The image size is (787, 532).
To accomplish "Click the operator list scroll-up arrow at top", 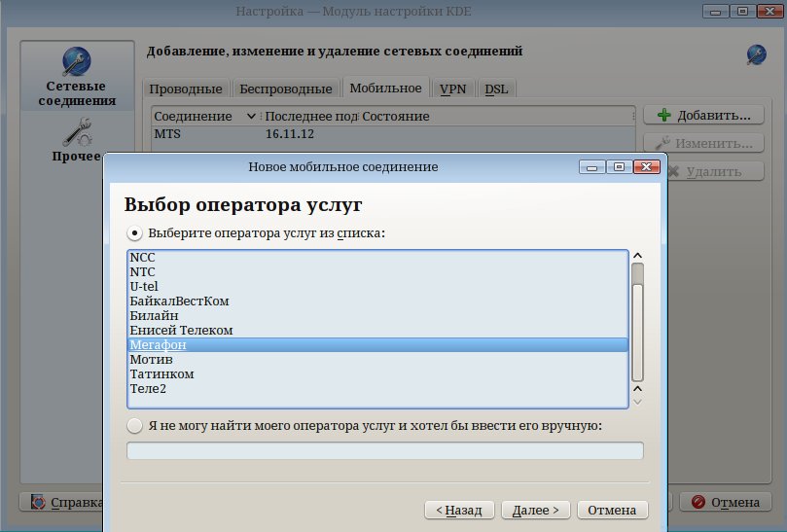I will tap(637, 256).
